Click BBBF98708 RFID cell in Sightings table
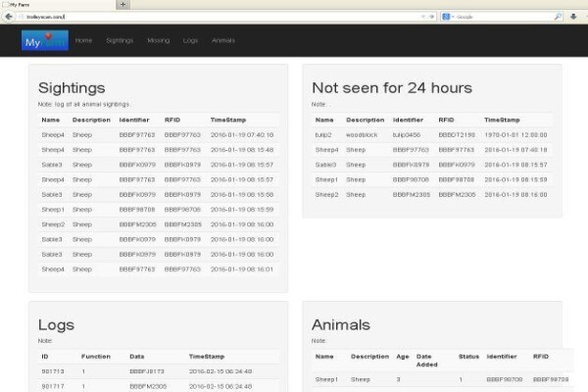 tap(182, 210)
